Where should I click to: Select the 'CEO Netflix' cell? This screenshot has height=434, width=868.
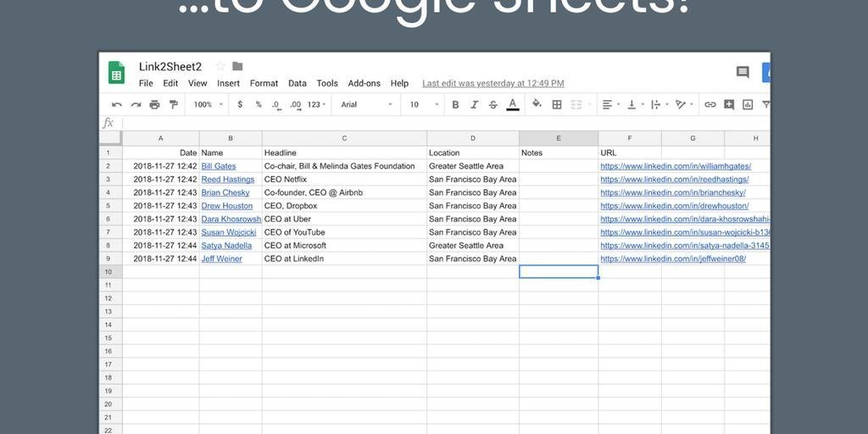(344, 180)
